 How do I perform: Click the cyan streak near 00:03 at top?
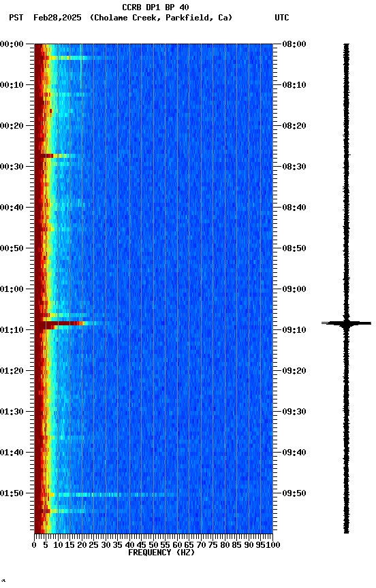point(69,58)
